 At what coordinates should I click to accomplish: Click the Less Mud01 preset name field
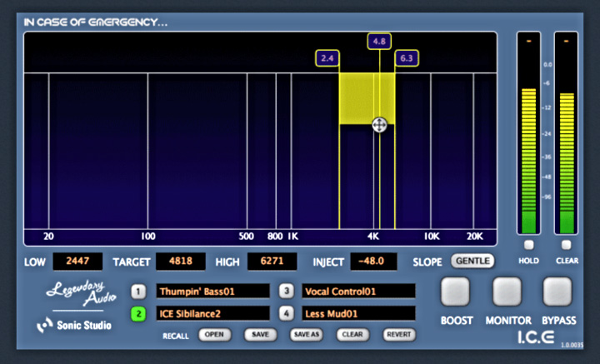tap(358, 313)
